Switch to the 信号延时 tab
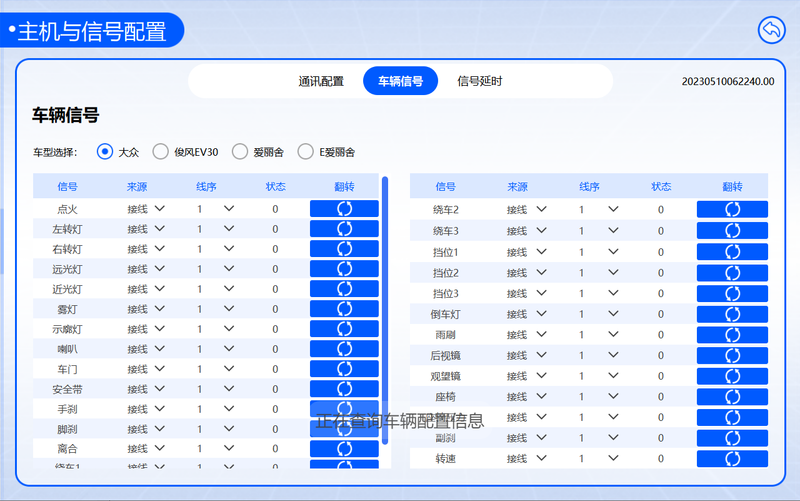 [480, 81]
